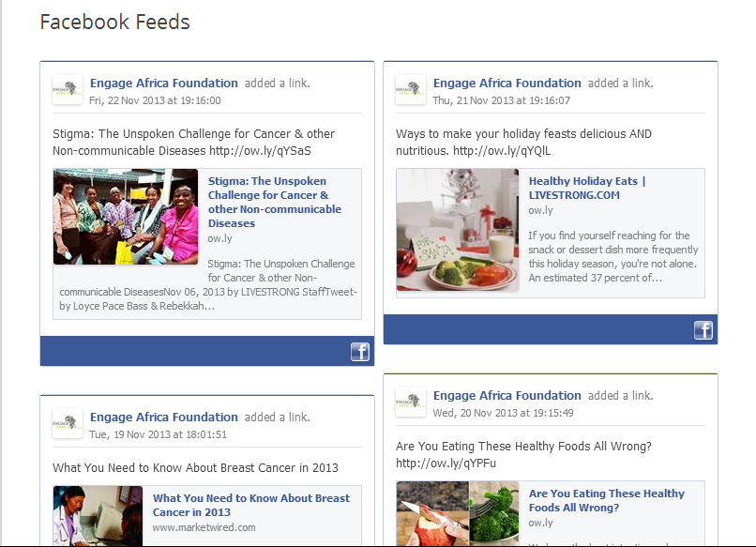Click Engage Africa Foundation name on 19 Nov post
The height and width of the screenshot is (547, 756).
pos(164,418)
